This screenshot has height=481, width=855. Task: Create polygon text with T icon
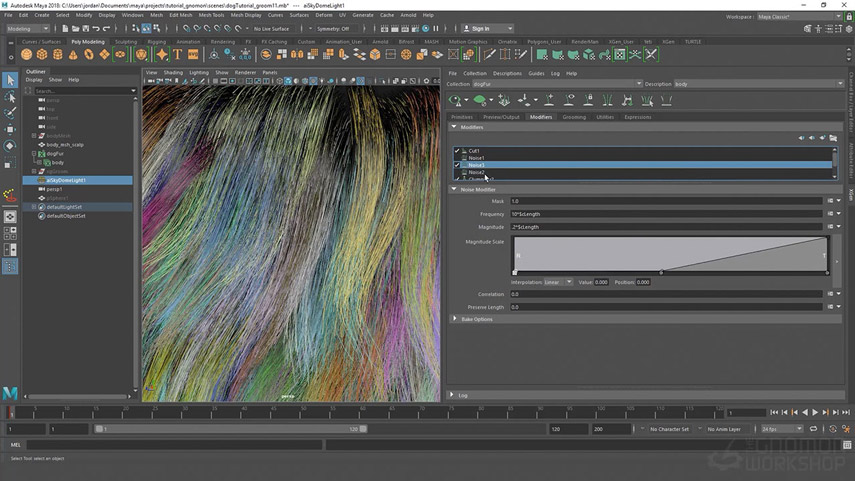point(178,55)
